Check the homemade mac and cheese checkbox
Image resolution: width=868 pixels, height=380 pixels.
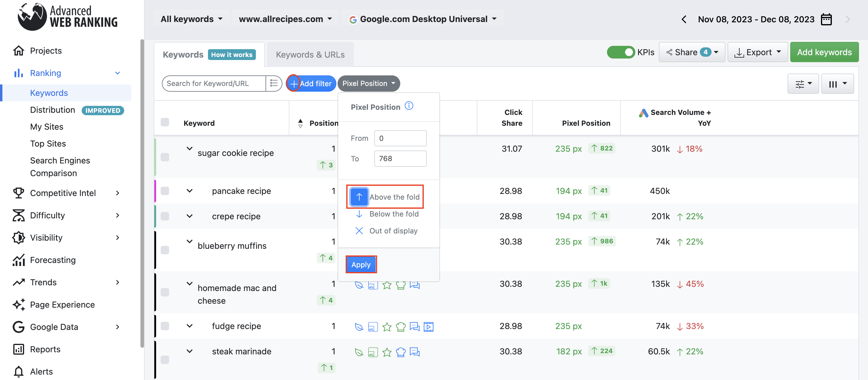click(165, 292)
